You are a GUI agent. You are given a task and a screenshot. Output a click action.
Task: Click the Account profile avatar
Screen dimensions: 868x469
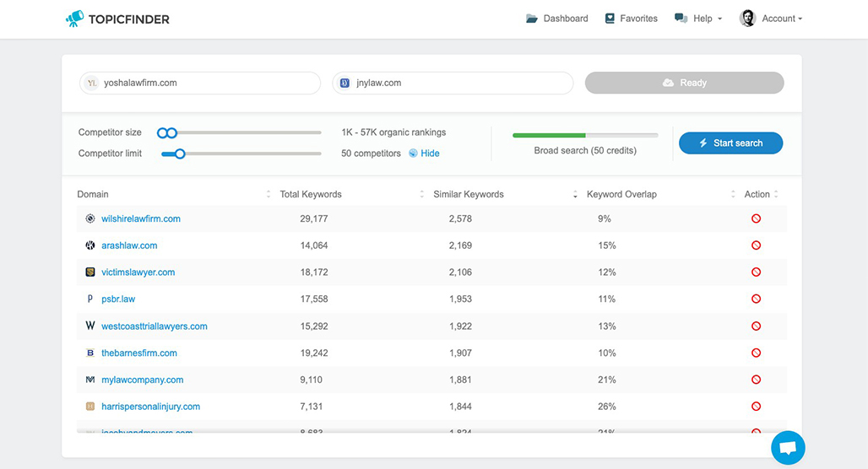pyautogui.click(x=747, y=19)
